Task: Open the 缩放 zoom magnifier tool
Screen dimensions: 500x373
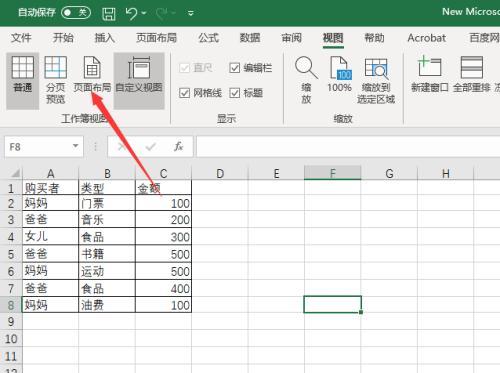Action: point(306,80)
